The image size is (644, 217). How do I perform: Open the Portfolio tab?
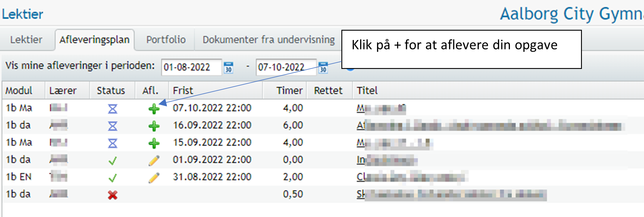tap(166, 40)
